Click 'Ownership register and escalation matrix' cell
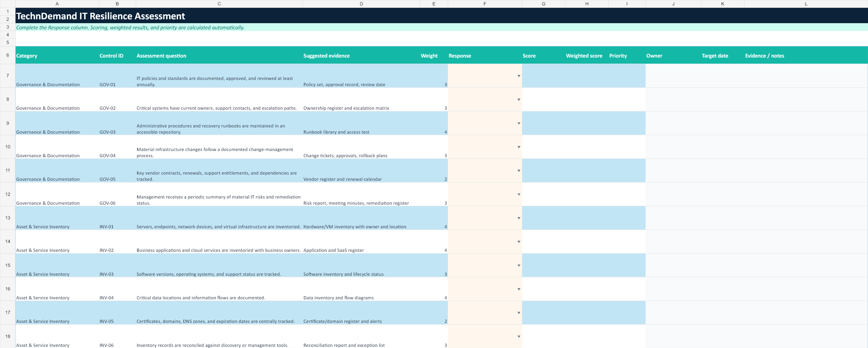This screenshot has height=348, width=868. coord(361,100)
